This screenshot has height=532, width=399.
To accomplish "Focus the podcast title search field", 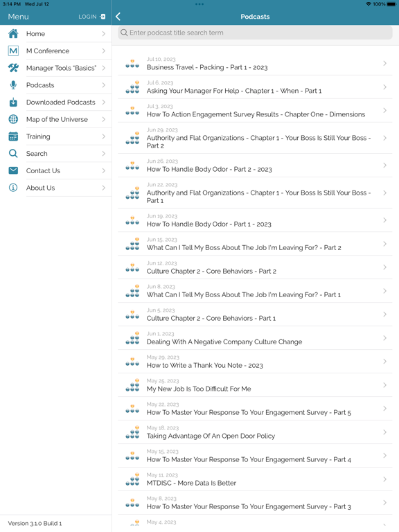I will (255, 33).
